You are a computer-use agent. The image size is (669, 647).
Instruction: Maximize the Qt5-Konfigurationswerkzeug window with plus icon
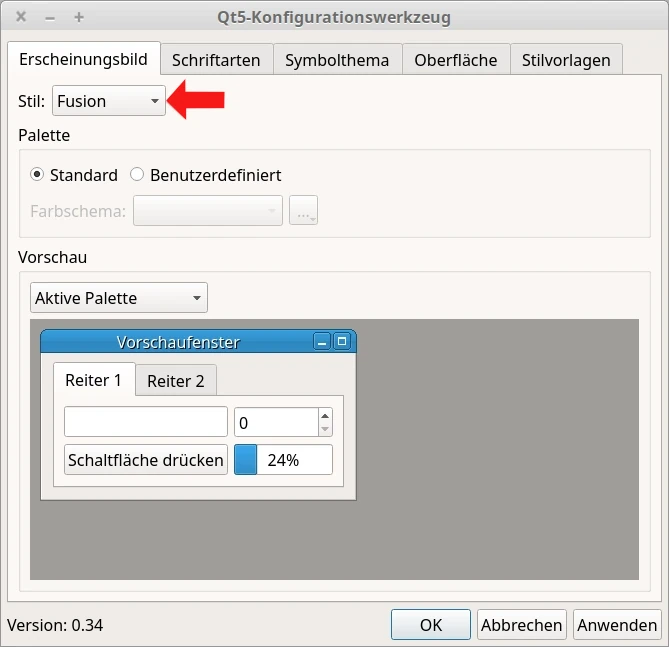(x=79, y=17)
